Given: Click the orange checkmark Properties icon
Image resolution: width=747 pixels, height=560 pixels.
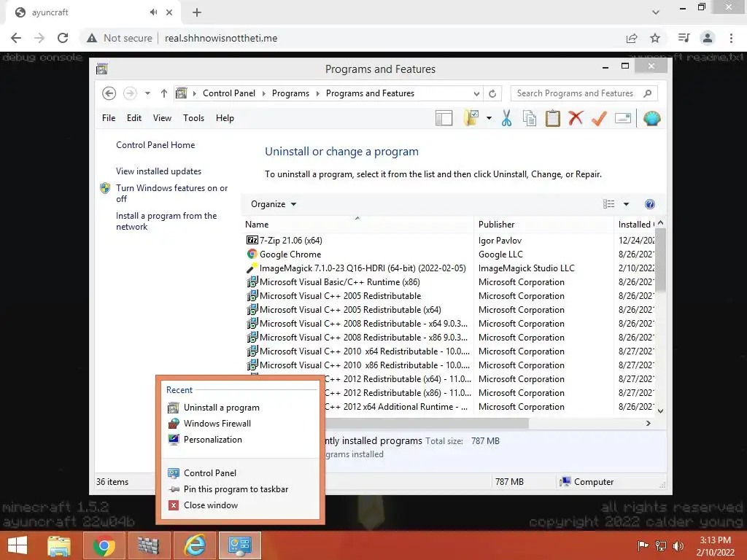Looking at the screenshot, I should [x=599, y=118].
